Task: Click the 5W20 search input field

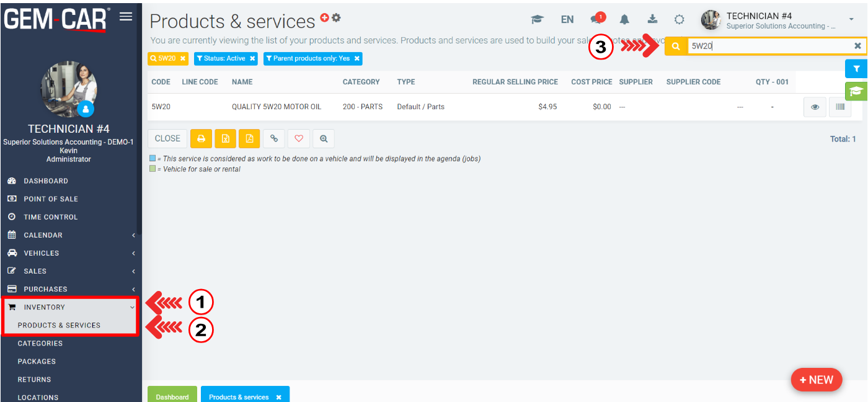Action: click(x=769, y=46)
